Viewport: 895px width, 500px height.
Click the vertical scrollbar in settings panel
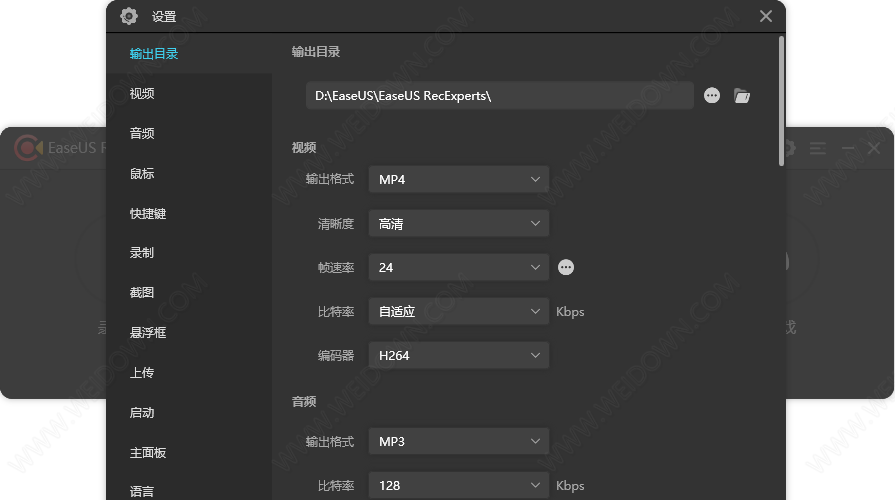click(781, 100)
